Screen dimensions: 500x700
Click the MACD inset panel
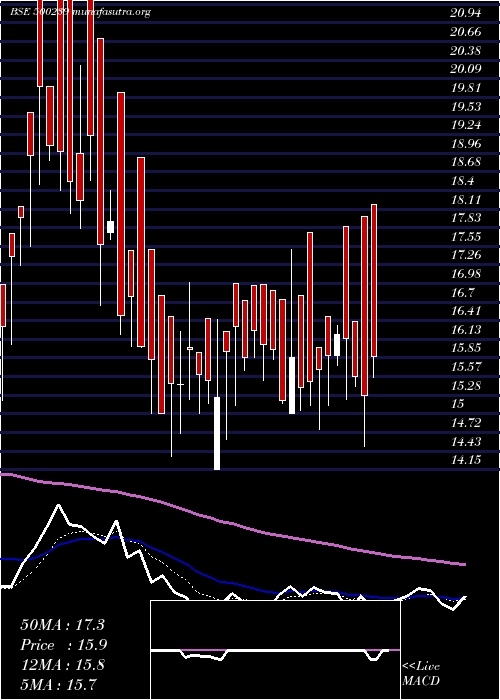275,650
